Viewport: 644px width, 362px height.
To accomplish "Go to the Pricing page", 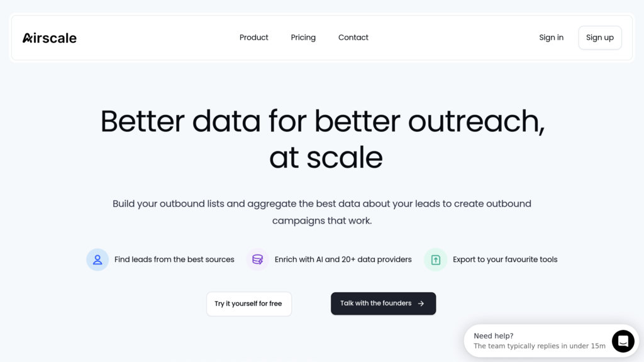I will click(x=303, y=38).
